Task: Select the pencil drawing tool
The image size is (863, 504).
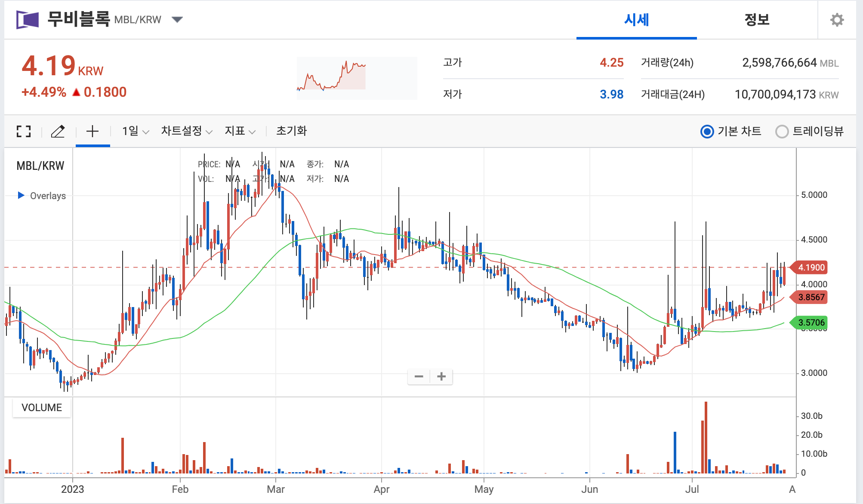Action: [x=58, y=131]
